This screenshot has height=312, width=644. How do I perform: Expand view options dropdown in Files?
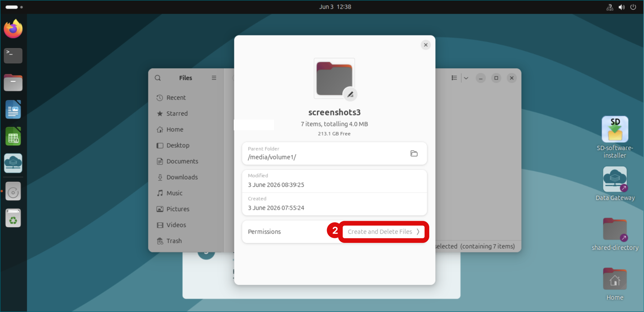pyautogui.click(x=466, y=78)
